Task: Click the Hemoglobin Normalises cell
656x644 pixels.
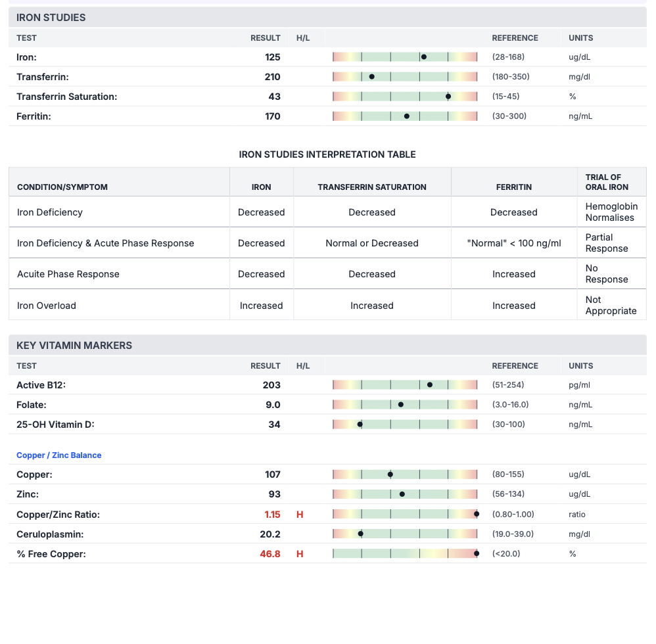Action: tap(611, 212)
